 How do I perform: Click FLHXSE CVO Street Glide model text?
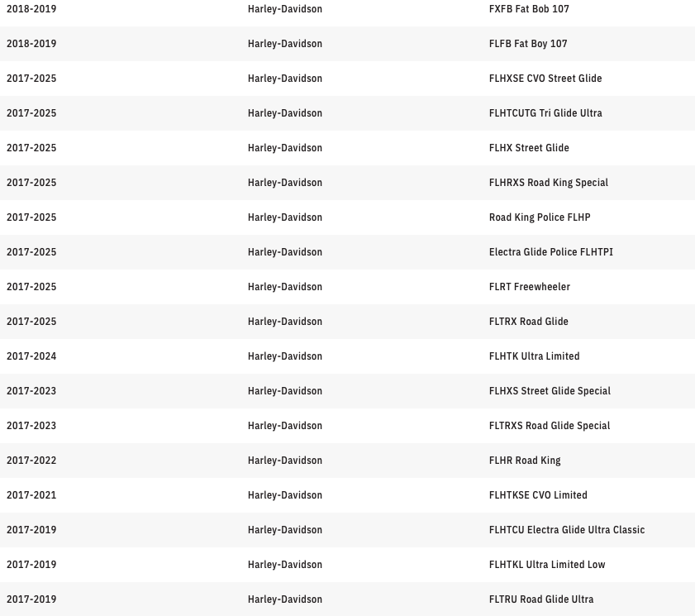[x=545, y=79]
